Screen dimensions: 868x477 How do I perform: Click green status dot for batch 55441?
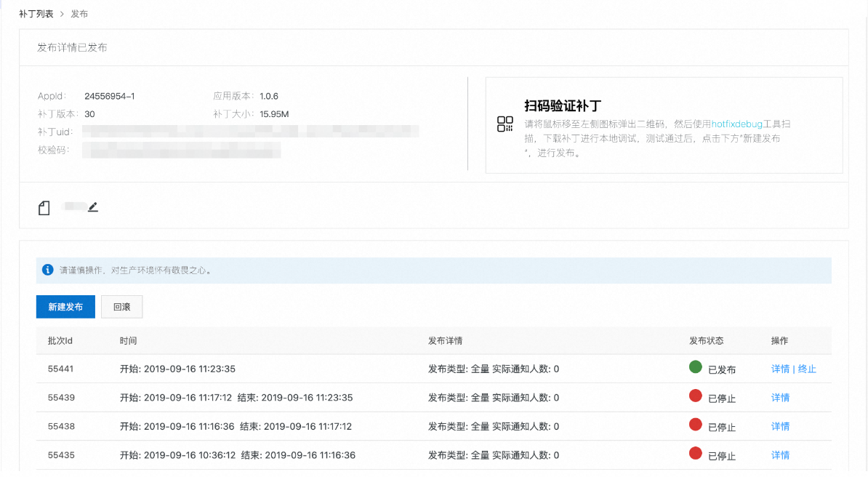point(695,366)
